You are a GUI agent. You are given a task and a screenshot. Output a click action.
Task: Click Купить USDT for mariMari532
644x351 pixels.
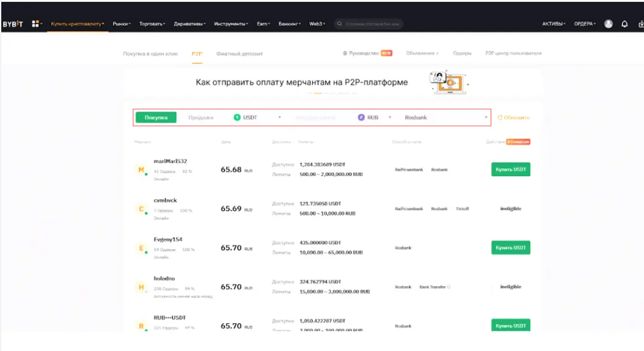510,169
